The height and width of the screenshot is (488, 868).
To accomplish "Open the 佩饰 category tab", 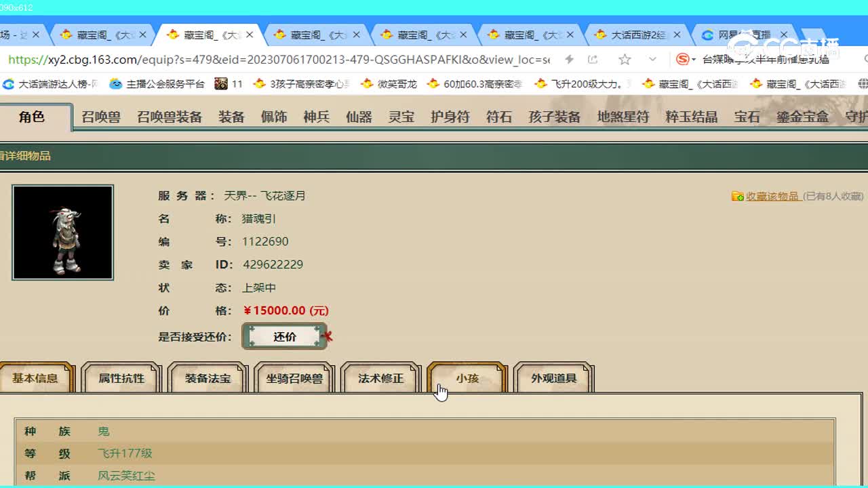I will pos(274,117).
